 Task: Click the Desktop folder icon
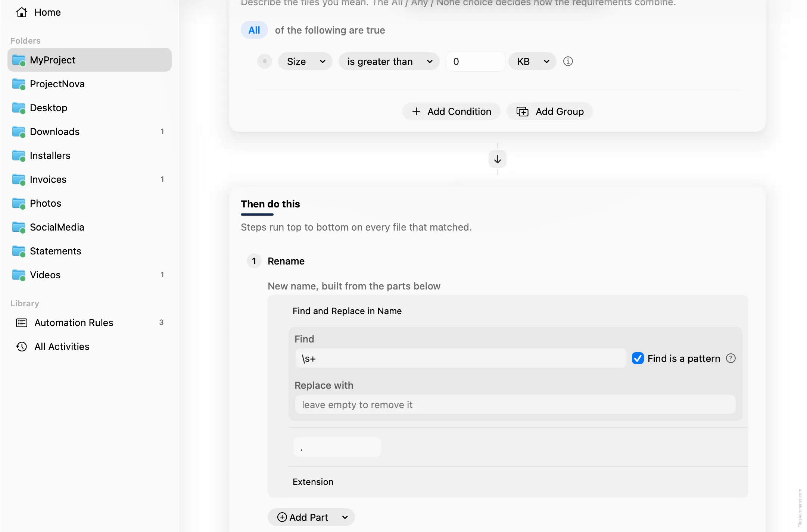pyautogui.click(x=19, y=108)
